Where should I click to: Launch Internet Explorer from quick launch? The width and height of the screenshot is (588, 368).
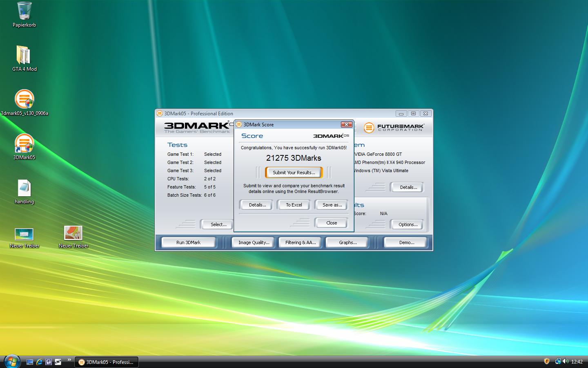[39, 362]
